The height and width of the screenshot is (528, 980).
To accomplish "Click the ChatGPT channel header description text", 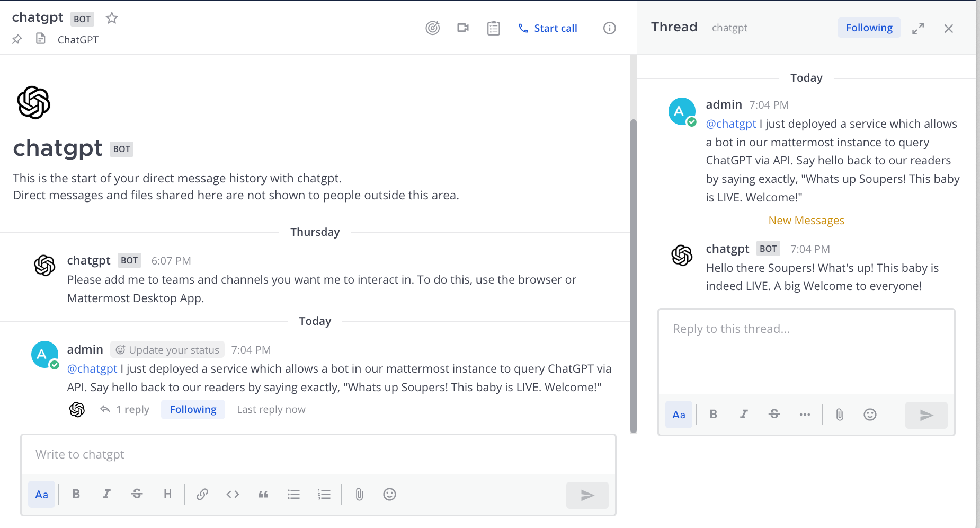I will tap(78, 40).
